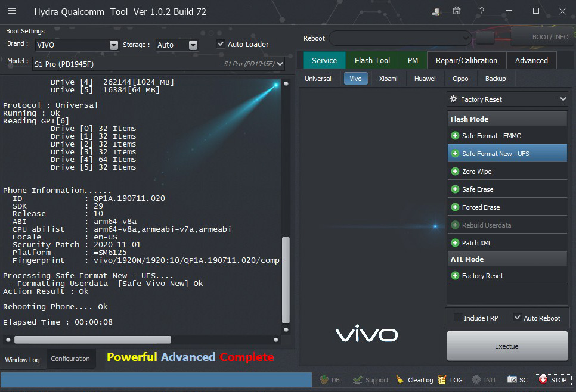Click the Exectue button
This screenshot has height=392, width=576.
click(x=507, y=346)
